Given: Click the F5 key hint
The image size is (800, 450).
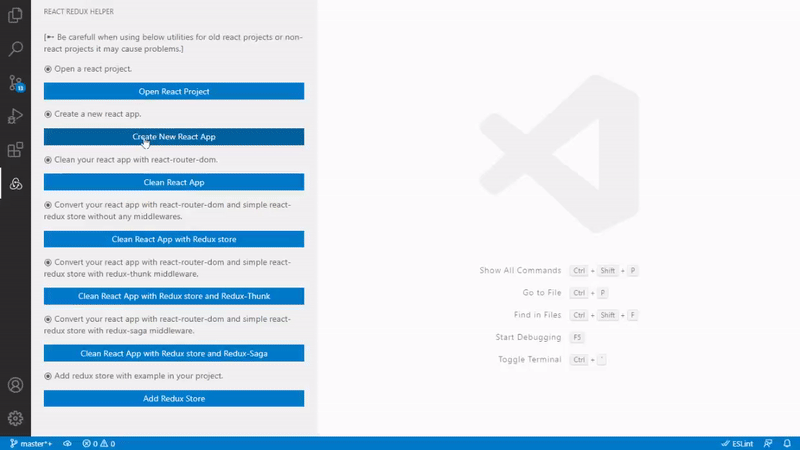Looking at the screenshot, I should tap(577, 337).
